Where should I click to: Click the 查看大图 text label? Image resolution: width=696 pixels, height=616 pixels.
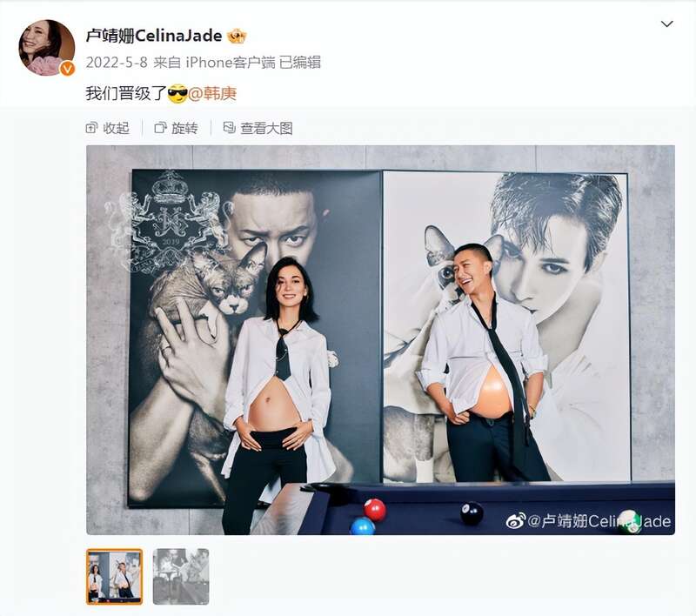pos(266,128)
